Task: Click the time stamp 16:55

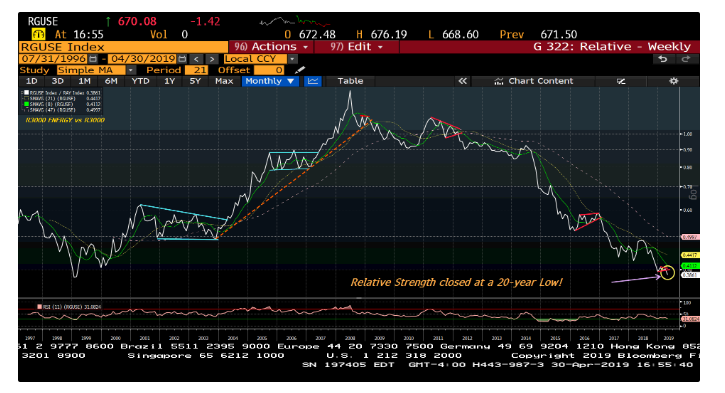Action: pyautogui.click(x=88, y=34)
